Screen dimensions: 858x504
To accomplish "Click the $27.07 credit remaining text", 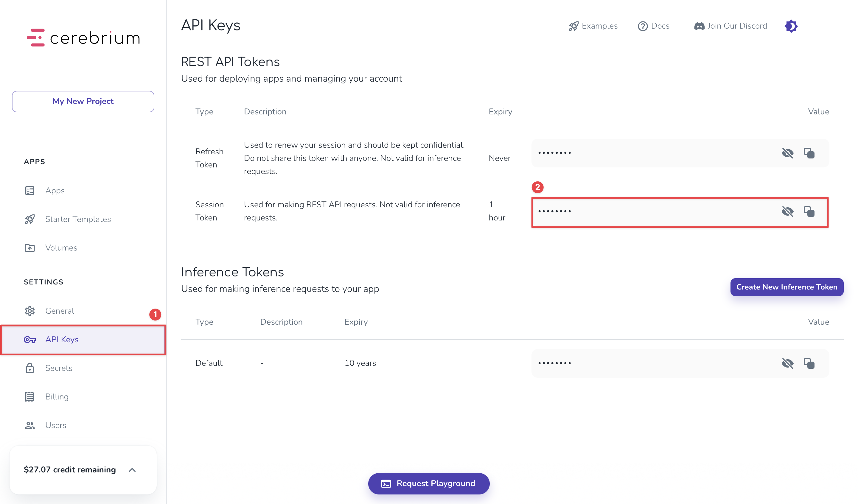I will (70, 470).
